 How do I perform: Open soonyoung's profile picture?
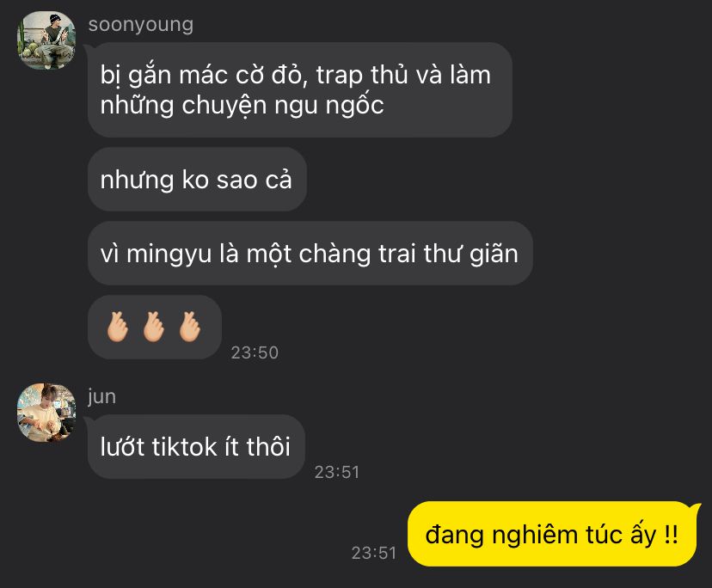point(46,40)
